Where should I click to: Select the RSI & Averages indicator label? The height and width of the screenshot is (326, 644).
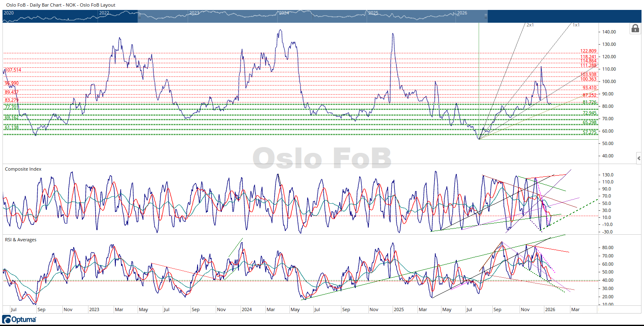[x=21, y=240]
